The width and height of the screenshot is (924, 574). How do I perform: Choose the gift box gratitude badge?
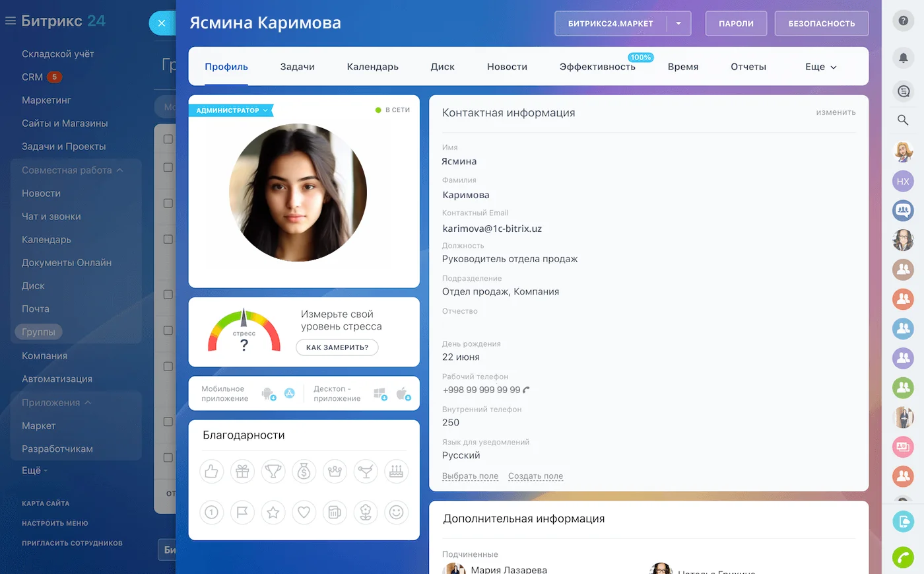click(242, 472)
